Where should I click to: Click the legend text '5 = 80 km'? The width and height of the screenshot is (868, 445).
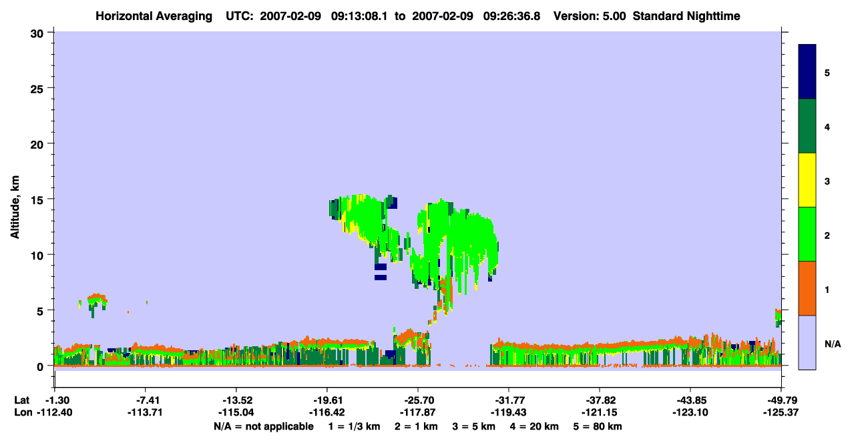click(x=597, y=426)
